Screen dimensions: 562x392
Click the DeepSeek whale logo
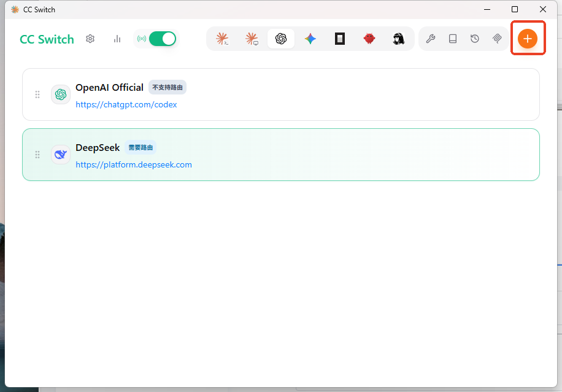(x=61, y=155)
